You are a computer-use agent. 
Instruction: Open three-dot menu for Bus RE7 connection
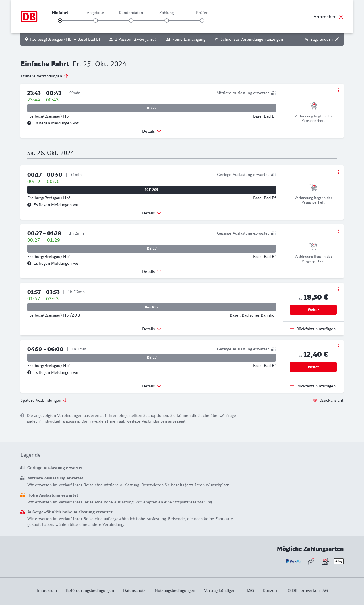point(338,289)
